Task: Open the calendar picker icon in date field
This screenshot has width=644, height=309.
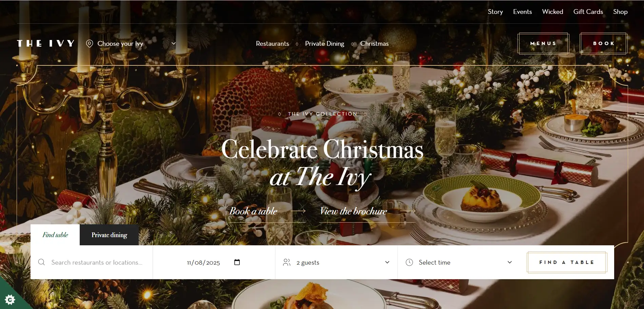Action: (237, 262)
